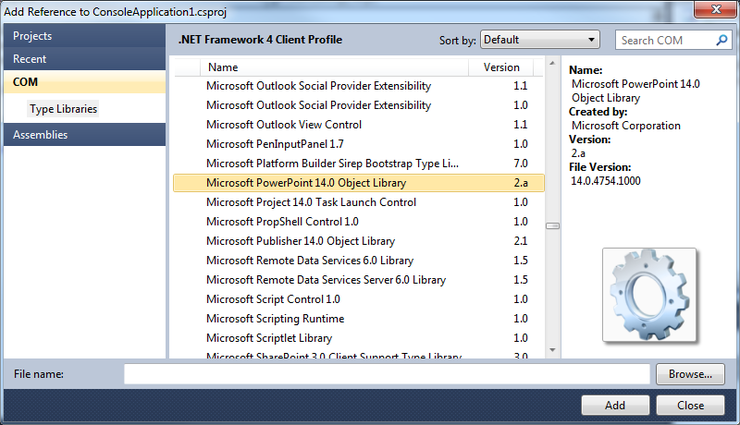The width and height of the screenshot is (740, 425).
Task: Open the Projects section
Action: pos(85,36)
